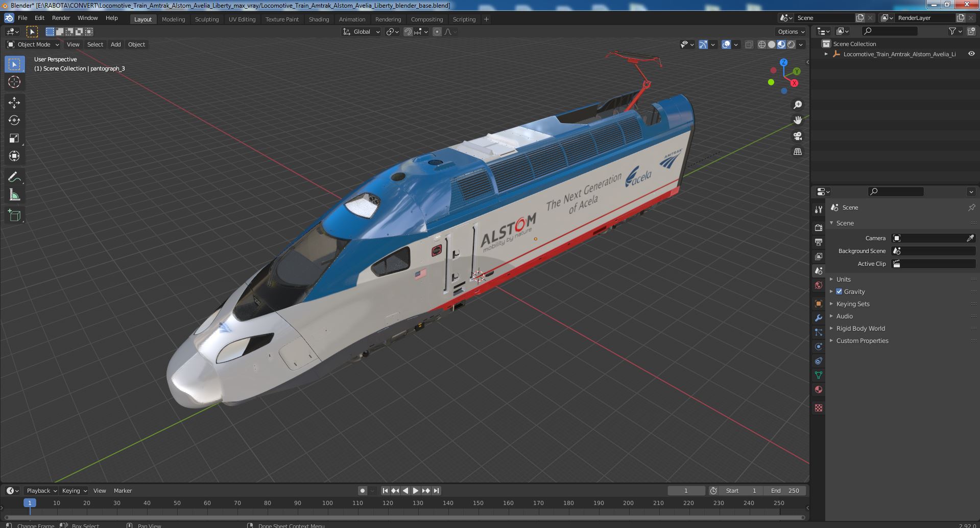980x528 pixels.
Task: Open the Render properties tab
Action: pyautogui.click(x=819, y=227)
